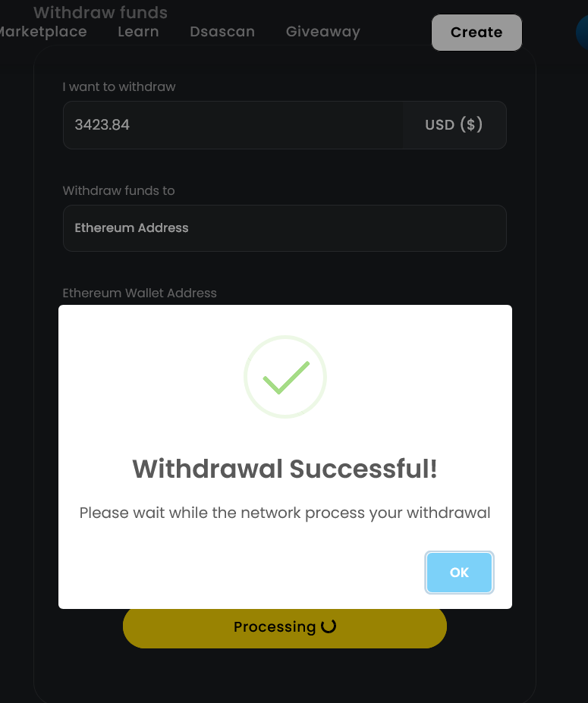The width and height of the screenshot is (588, 703).
Task: Click the Withdraw funds to label
Action: point(118,190)
